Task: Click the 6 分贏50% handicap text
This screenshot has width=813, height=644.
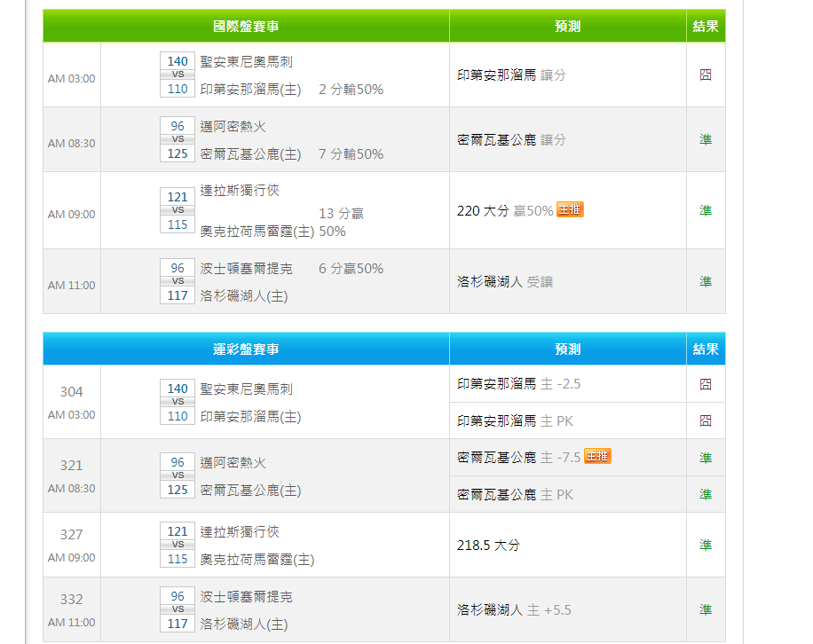Action: tap(351, 269)
